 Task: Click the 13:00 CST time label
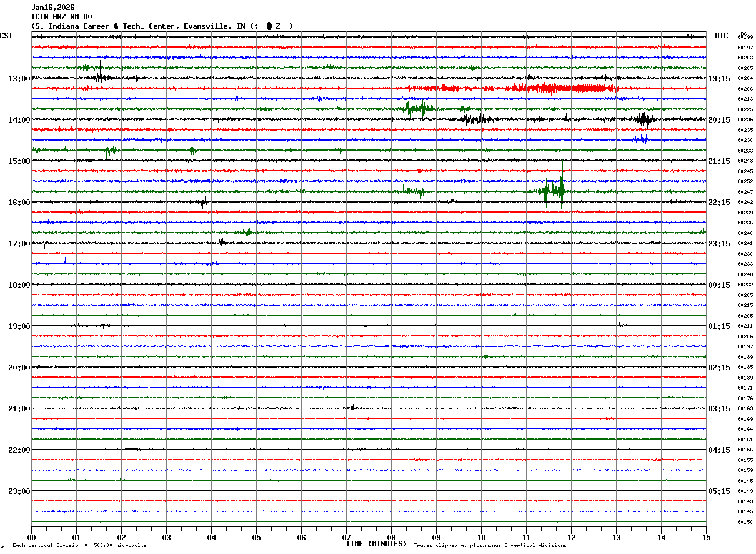pos(19,79)
